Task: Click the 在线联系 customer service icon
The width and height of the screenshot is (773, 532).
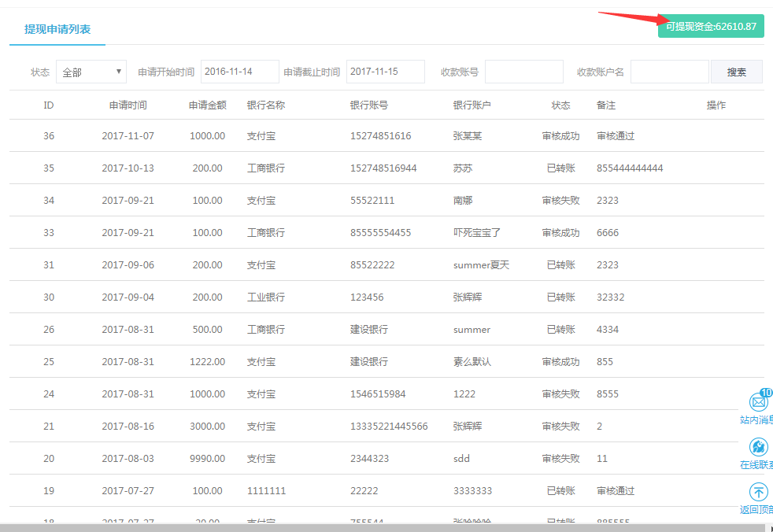Action: click(x=758, y=447)
